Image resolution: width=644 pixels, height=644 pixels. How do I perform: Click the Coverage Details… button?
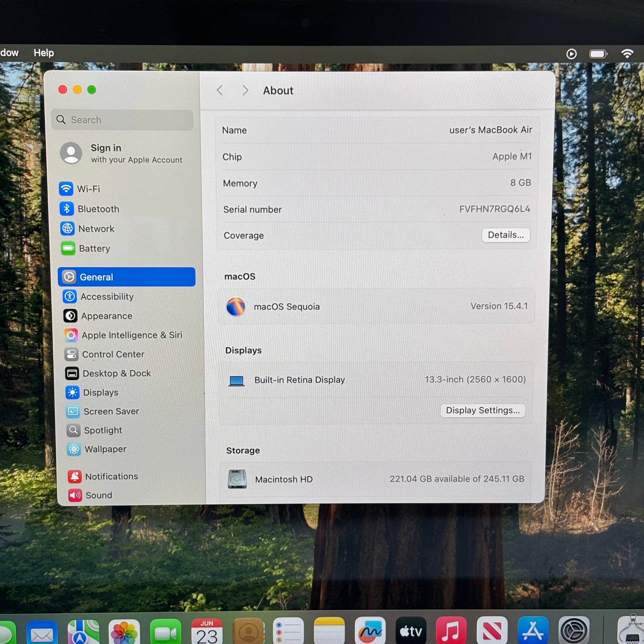click(x=506, y=235)
